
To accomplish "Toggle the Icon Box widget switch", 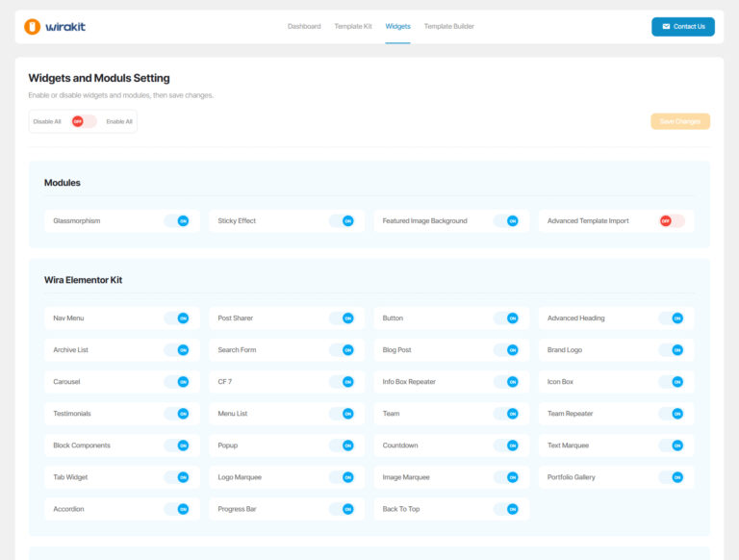I will click(671, 382).
